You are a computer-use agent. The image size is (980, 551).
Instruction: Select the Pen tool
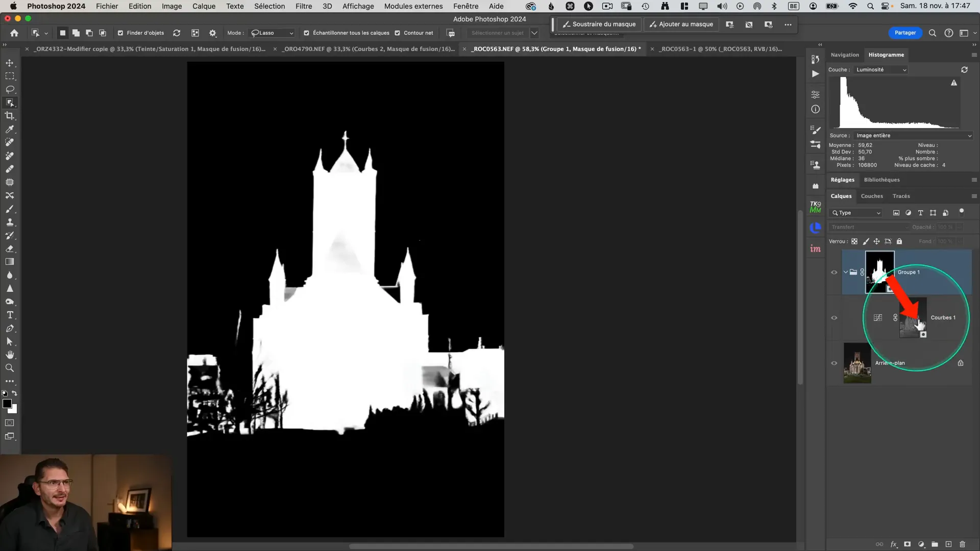[x=10, y=329]
